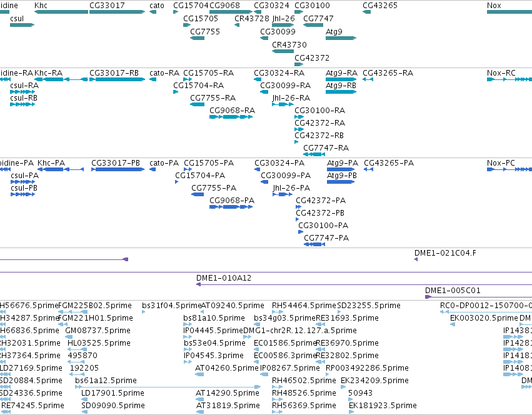
Task: Select EST bs61a12.5prime
Action: coord(168,387)
